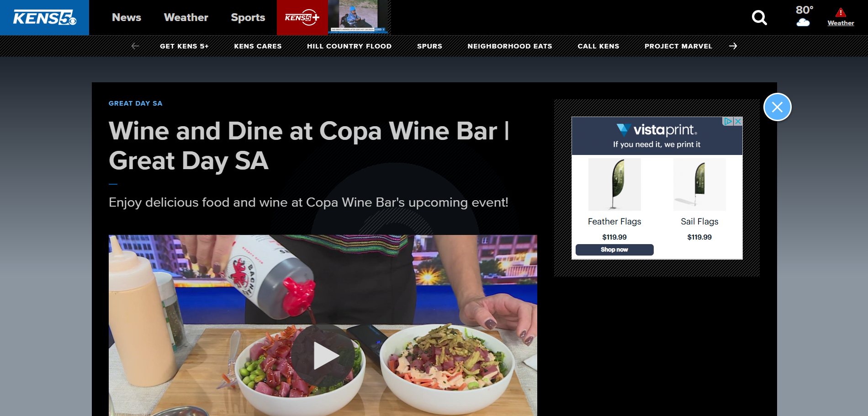This screenshot has width=868, height=416.
Task: Select the Sail Flags product image
Action: click(x=699, y=184)
